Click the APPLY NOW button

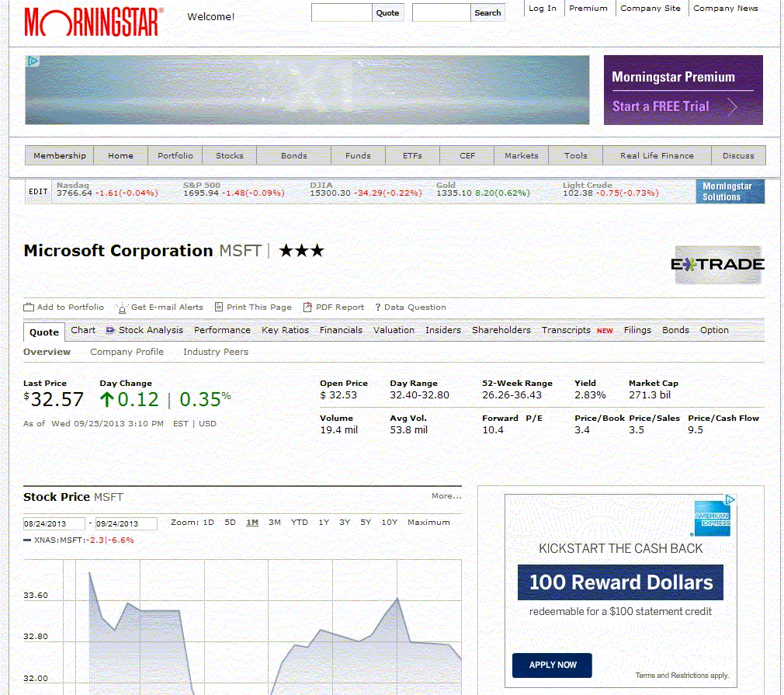pos(552,665)
